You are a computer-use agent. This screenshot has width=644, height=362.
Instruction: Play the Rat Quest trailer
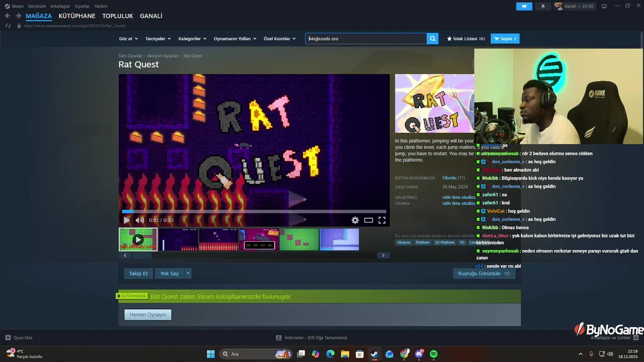click(127, 220)
